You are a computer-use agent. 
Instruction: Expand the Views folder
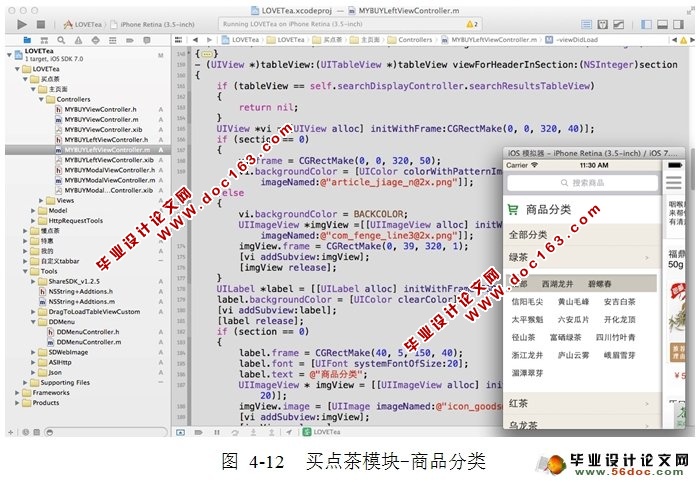tap(41, 201)
